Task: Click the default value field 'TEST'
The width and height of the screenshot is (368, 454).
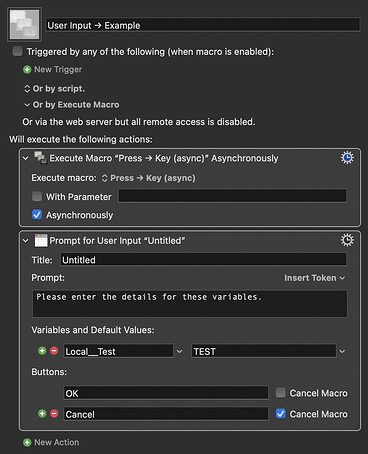Action: click(264, 351)
